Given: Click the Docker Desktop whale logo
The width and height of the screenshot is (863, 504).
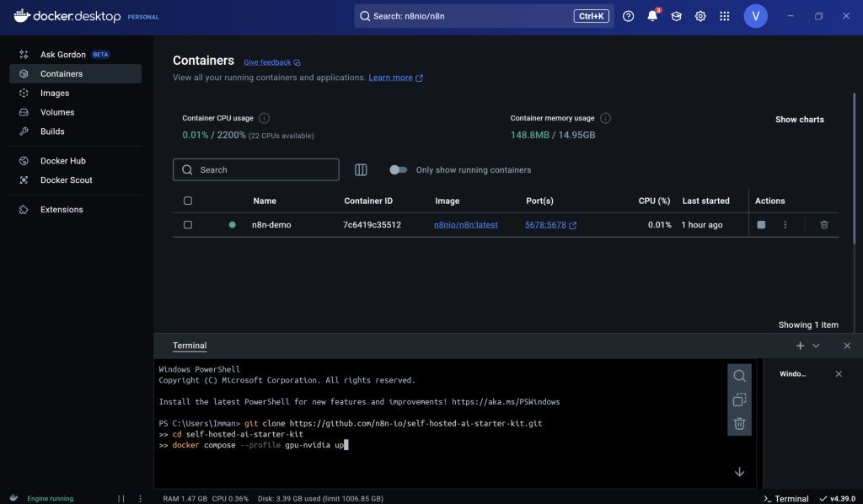Looking at the screenshot, I should point(22,16).
